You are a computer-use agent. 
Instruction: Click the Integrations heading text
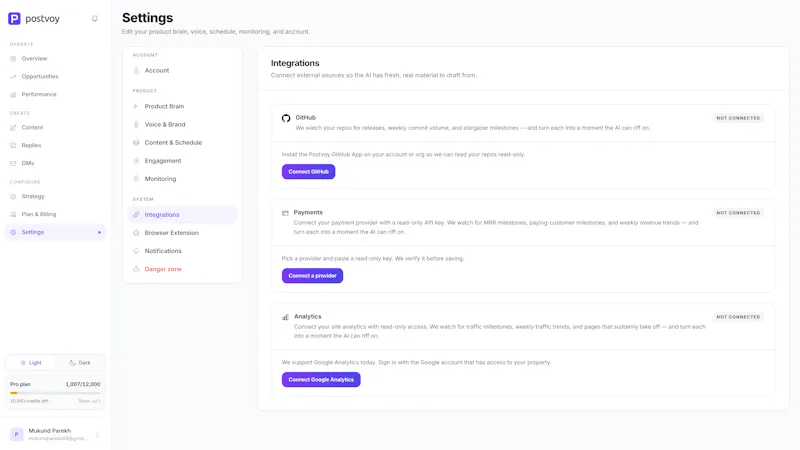coord(295,63)
